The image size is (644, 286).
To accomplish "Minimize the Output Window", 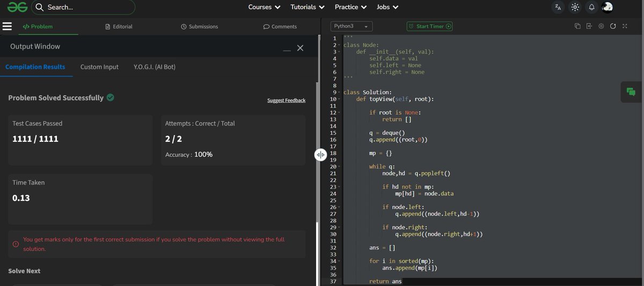I will 287,51.
